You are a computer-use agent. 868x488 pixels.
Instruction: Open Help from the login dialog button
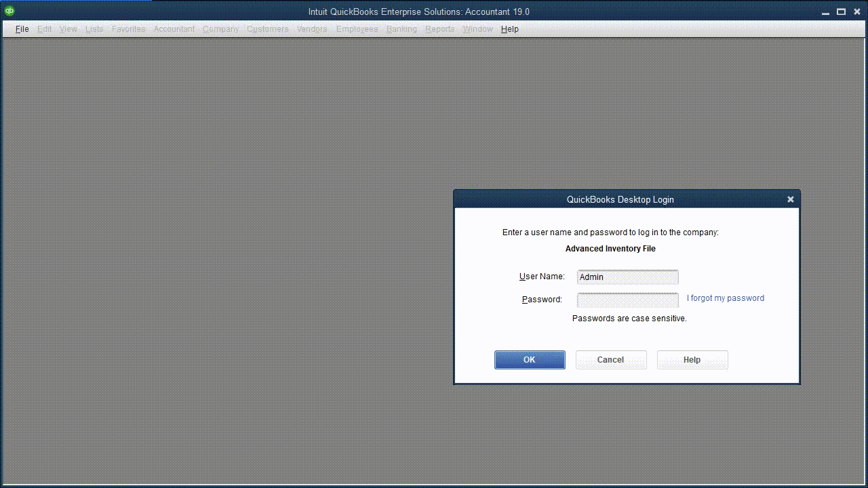click(692, 360)
